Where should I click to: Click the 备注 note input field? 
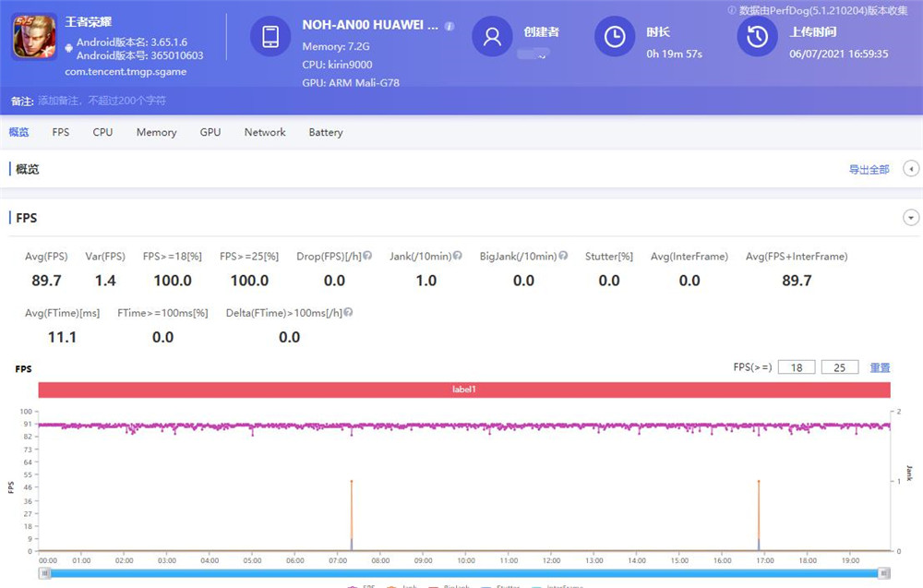102,101
